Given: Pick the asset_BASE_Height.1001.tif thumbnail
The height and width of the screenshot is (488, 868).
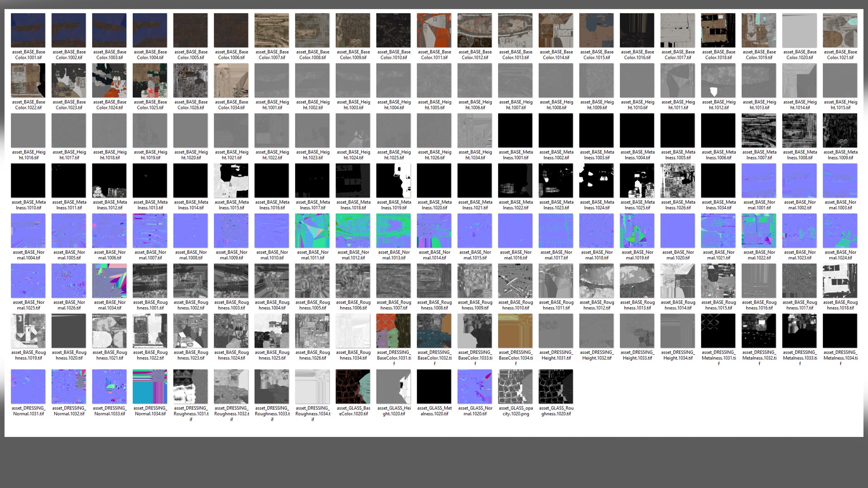Looking at the screenshot, I should pyautogui.click(x=272, y=80).
